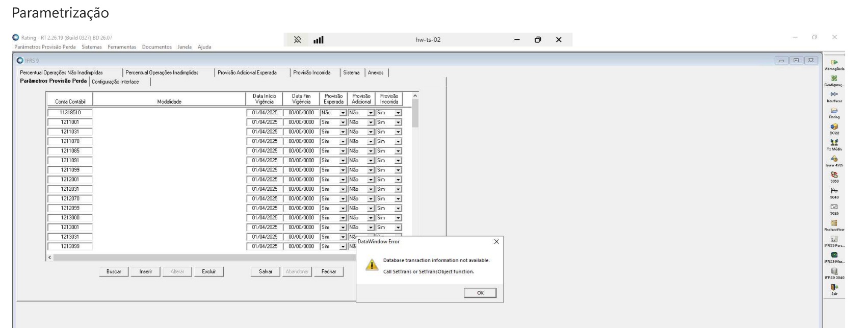Launch the Gerar 4595 tool
The height and width of the screenshot is (328, 868).
pos(834,159)
